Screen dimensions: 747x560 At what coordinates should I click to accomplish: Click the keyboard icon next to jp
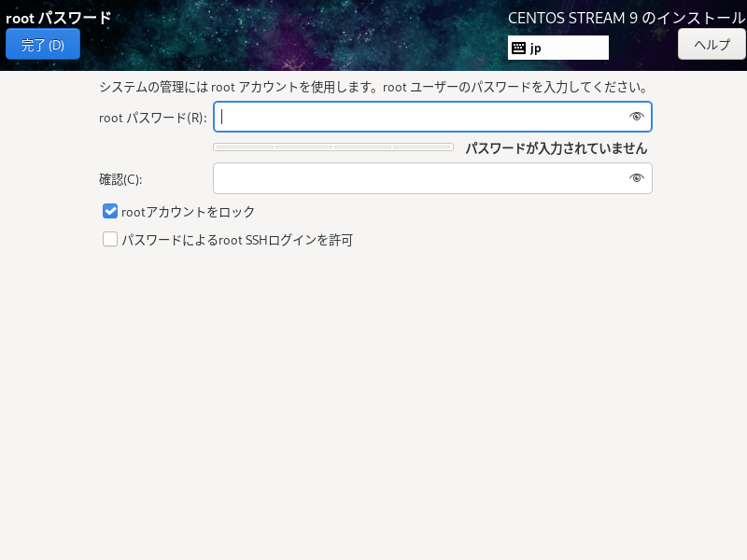click(518, 48)
